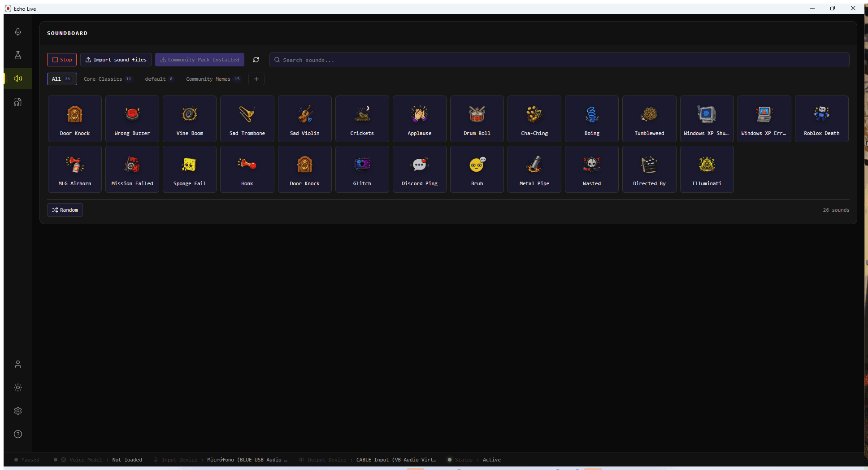Play the Illuminati sound

[x=707, y=169]
